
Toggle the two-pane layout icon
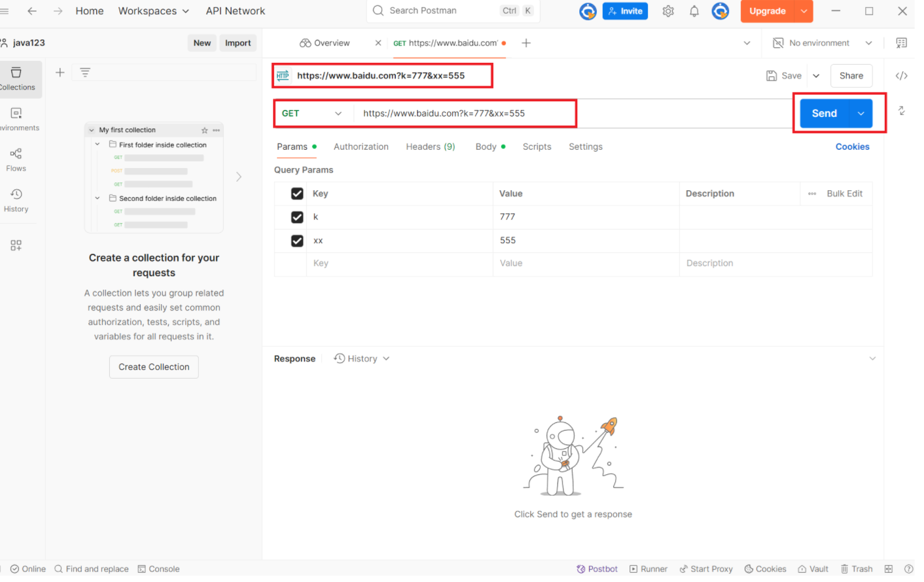(889, 569)
